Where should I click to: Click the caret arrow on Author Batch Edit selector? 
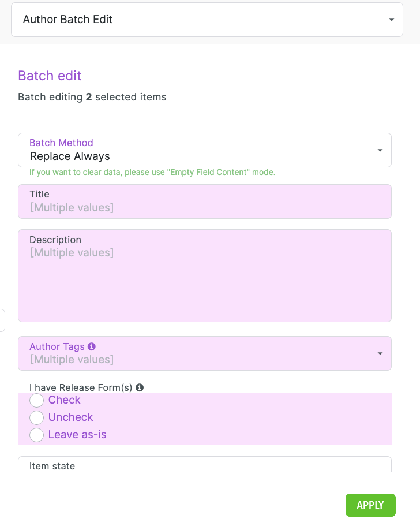point(392,20)
